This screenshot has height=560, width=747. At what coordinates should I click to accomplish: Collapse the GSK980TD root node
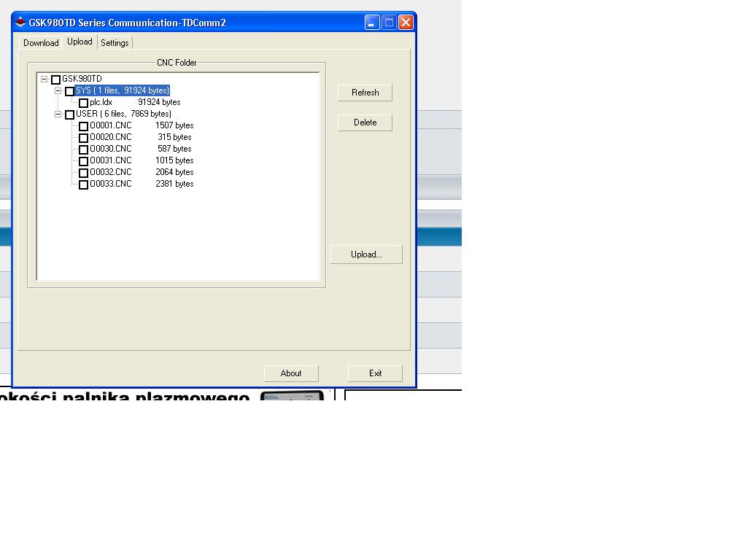[x=44, y=79]
